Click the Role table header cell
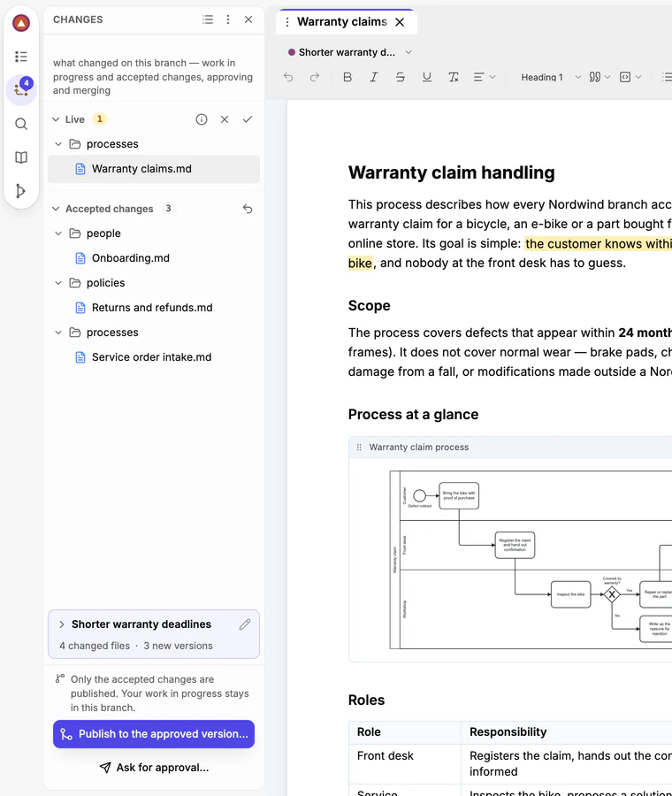672x796 pixels. point(405,732)
